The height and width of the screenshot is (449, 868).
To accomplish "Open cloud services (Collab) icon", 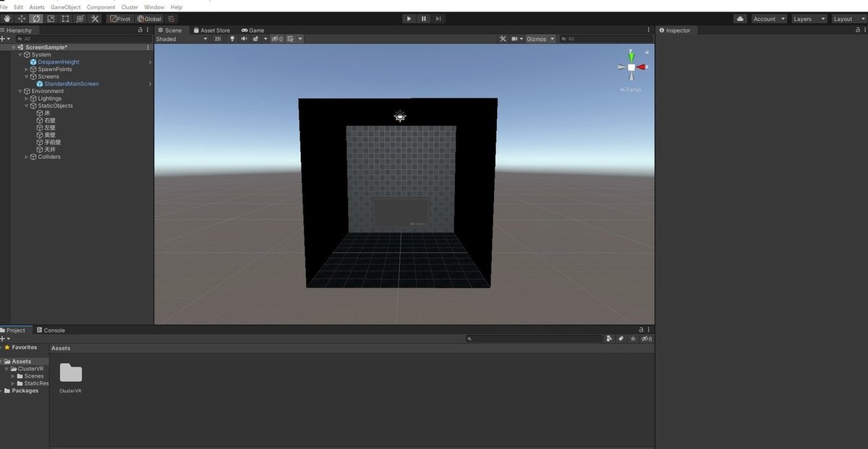I will [740, 19].
